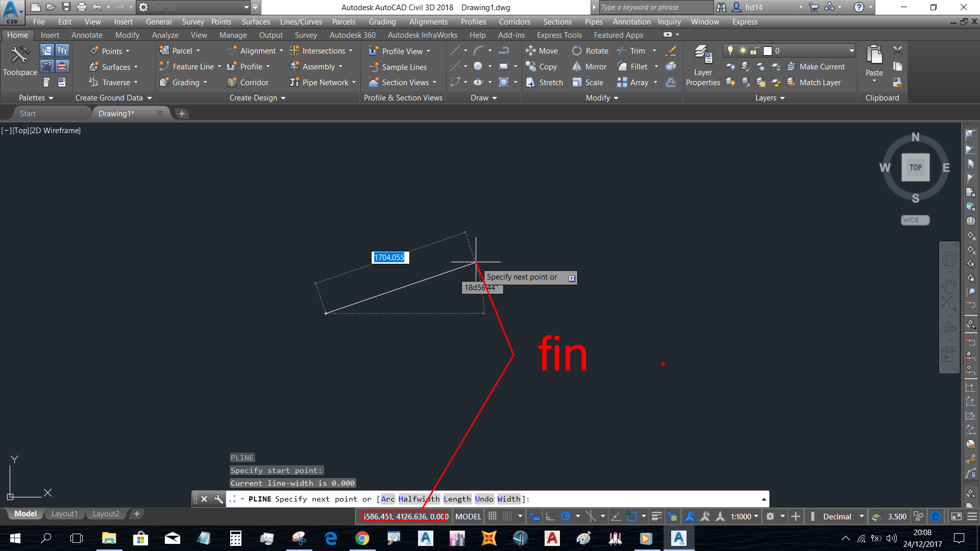
Task: Open command line customize wrench
Action: pos(218,499)
